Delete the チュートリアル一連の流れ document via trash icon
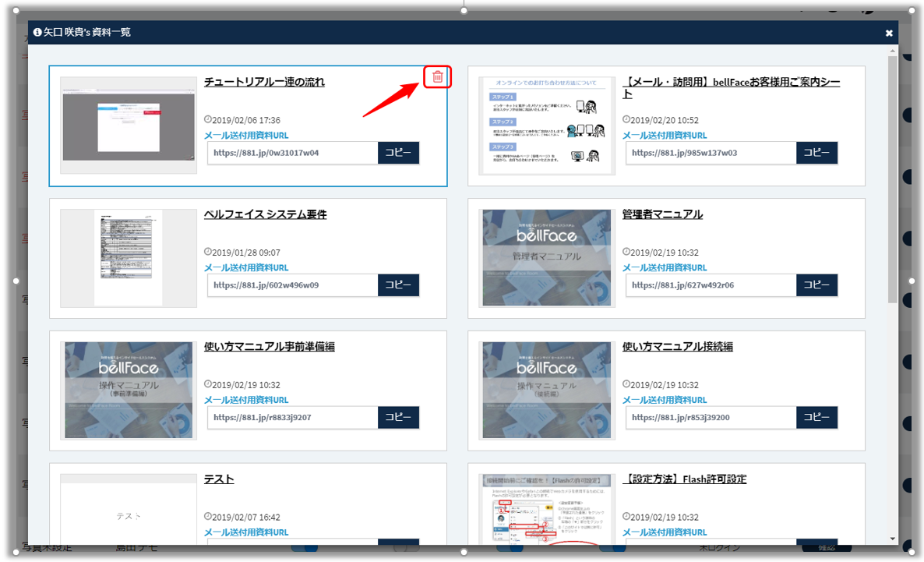This screenshot has width=924, height=562. [x=437, y=76]
